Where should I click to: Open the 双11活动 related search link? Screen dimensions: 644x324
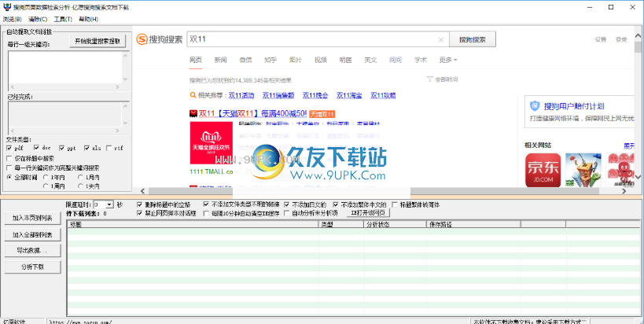241,95
